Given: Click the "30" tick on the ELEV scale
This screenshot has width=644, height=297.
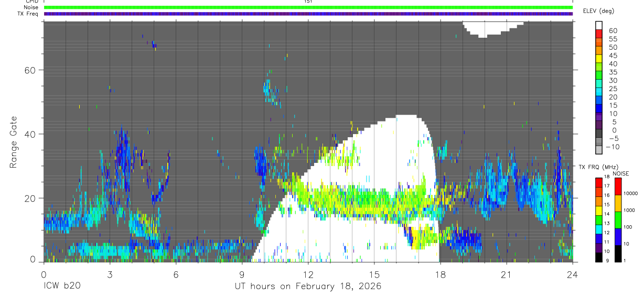Looking at the screenshot, I should (x=612, y=81).
